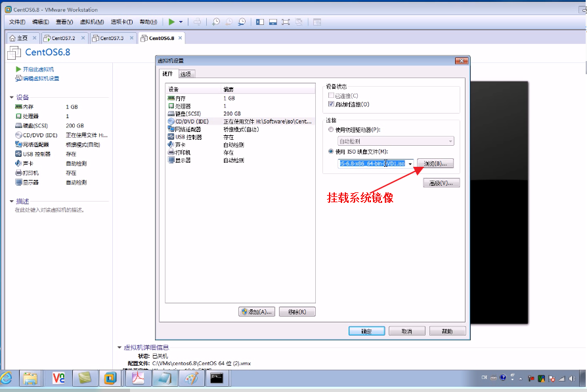The width and height of the screenshot is (587, 392).
Task: Click the green power-on play toolbar icon
Action: tap(171, 22)
